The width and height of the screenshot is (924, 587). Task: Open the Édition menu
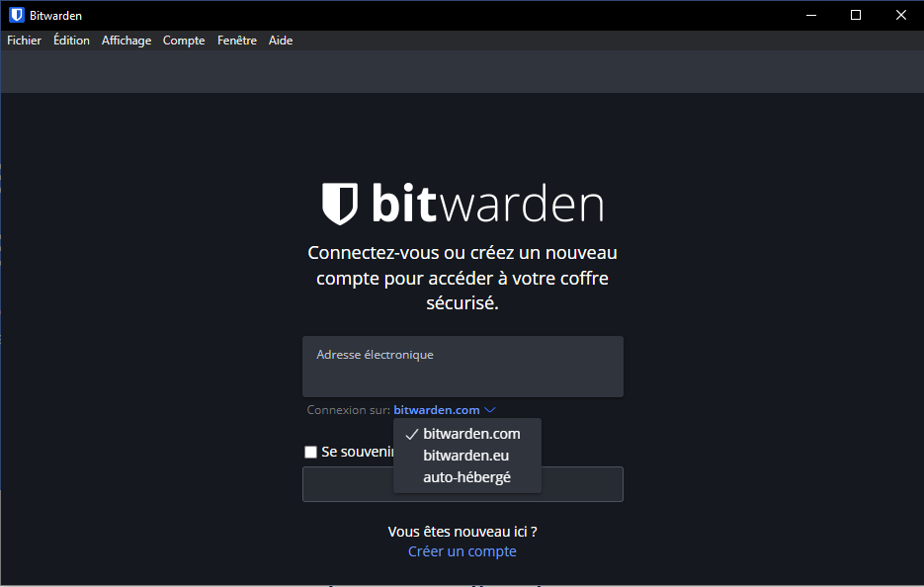71,41
